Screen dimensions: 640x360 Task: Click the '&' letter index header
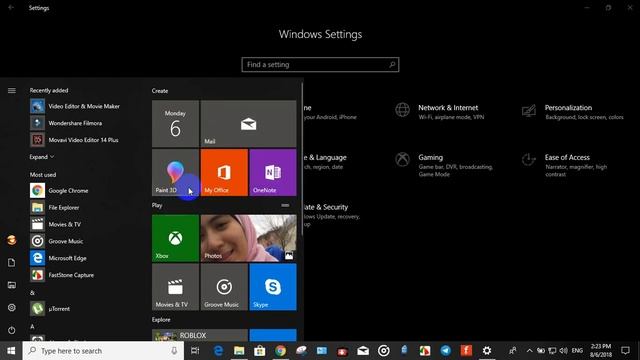32,292
